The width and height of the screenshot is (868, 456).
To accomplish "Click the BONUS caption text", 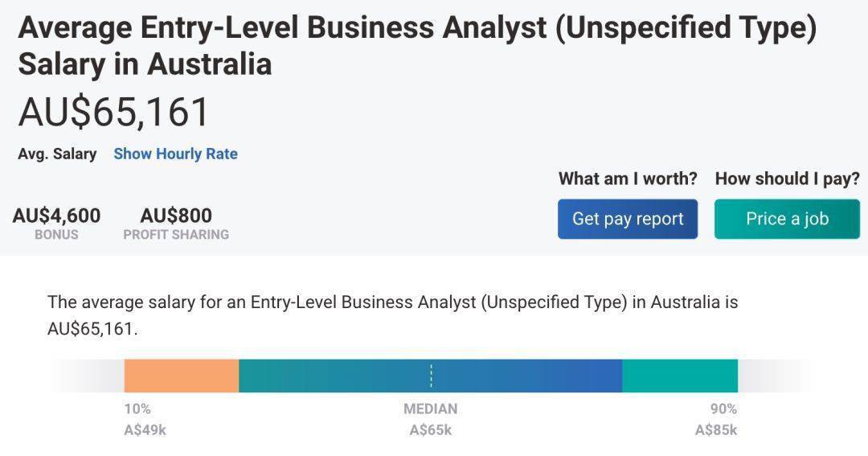I will pyautogui.click(x=56, y=234).
